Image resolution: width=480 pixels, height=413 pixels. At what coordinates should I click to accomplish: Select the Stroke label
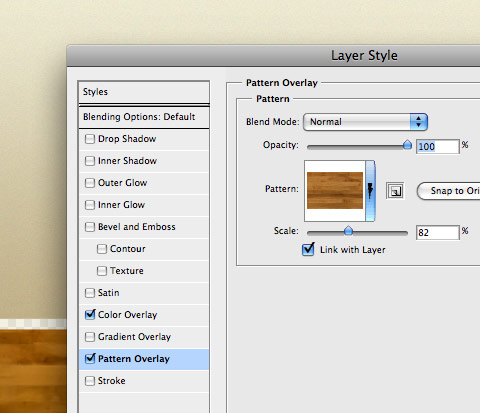(112, 381)
